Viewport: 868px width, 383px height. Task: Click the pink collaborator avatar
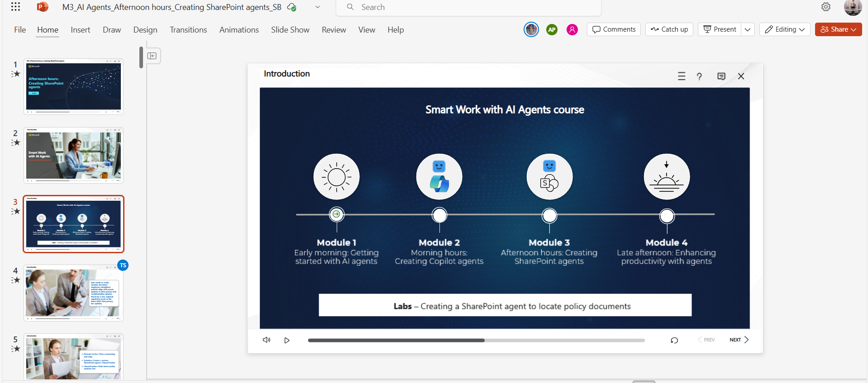(x=572, y=29)
